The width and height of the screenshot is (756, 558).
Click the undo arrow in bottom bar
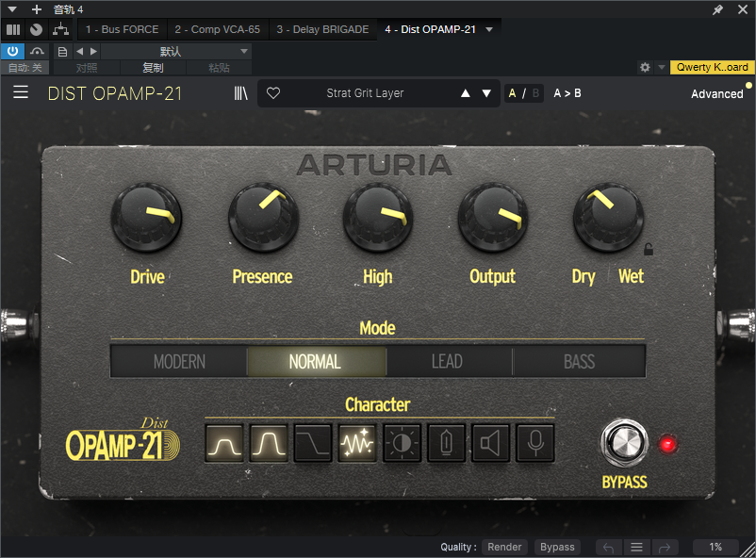[x=608, y=548]
